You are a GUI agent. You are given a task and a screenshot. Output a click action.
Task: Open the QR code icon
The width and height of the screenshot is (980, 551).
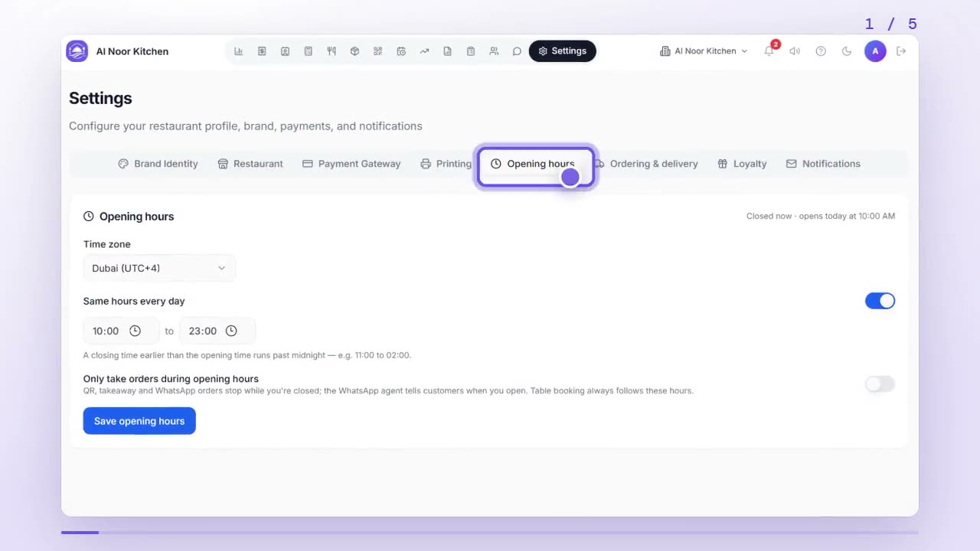pyautogui.click(x=377, y=51)
